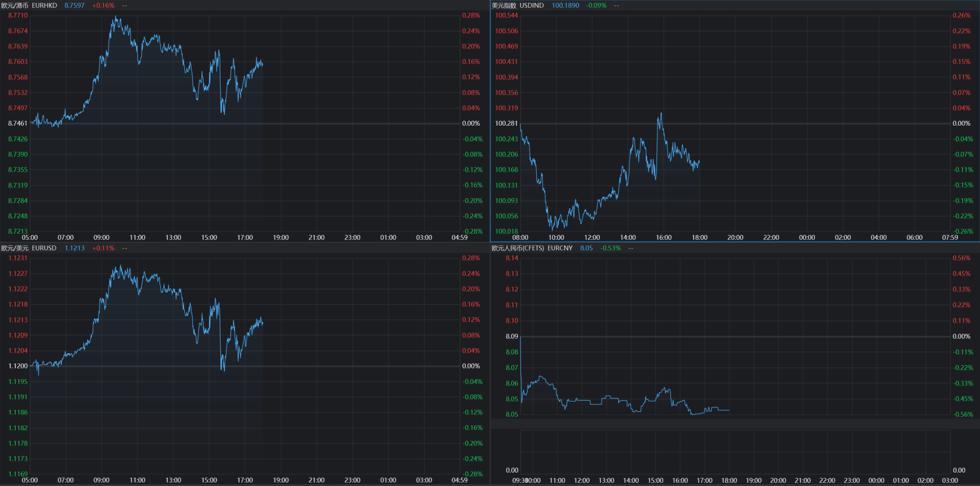980x486 pixels.
Task: Click the EURHKD last price 8.7597
Action: click(x=75, y=5)
